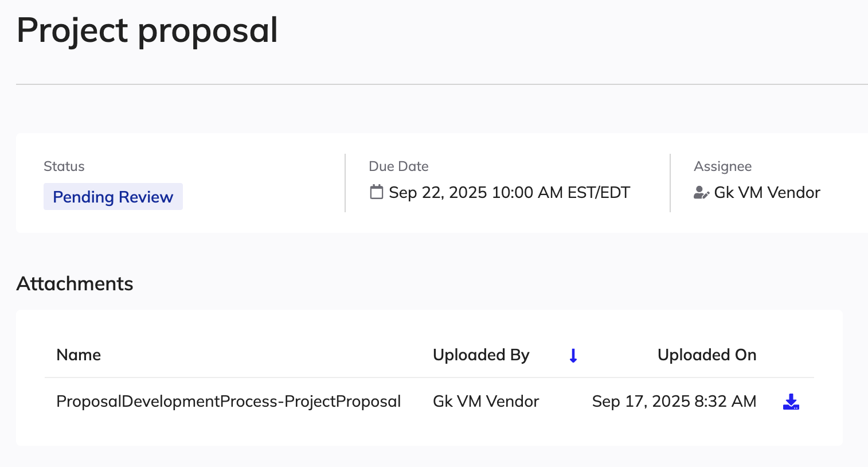The image size is (868, 467).
Task: Activate the calendar icon in the Due Date field
Action: click(376, 192)
